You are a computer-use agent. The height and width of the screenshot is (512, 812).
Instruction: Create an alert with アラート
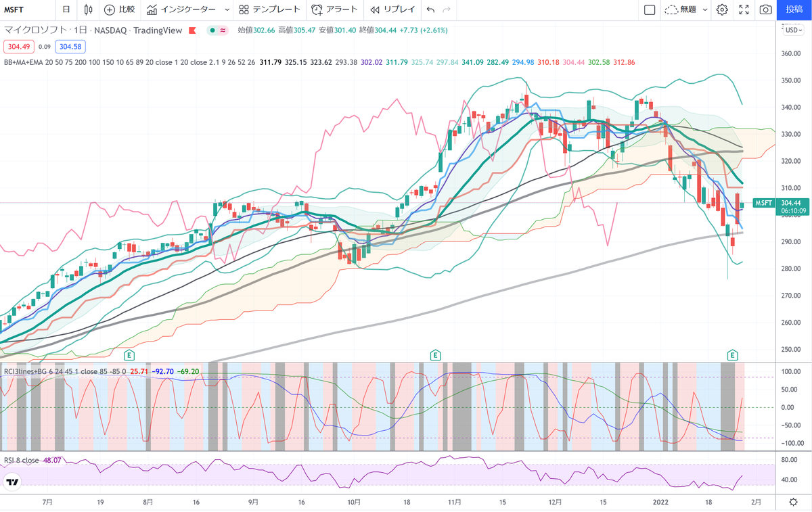tap(335, 9)
